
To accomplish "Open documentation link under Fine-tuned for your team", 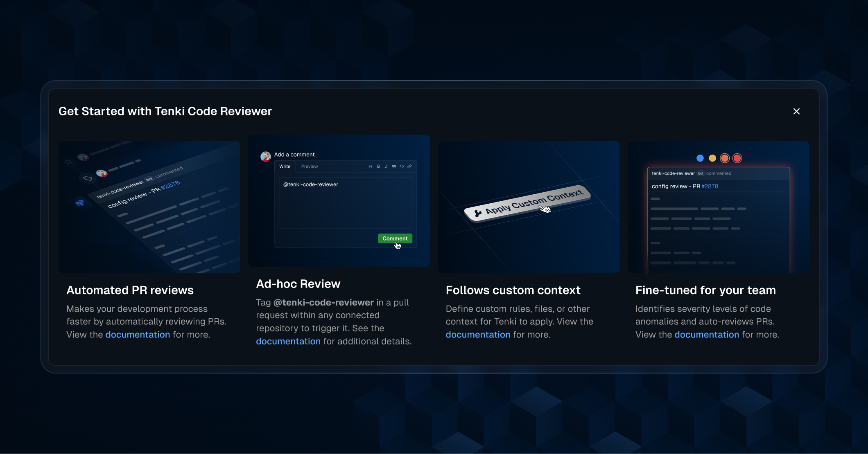I will tap(707, 335).
